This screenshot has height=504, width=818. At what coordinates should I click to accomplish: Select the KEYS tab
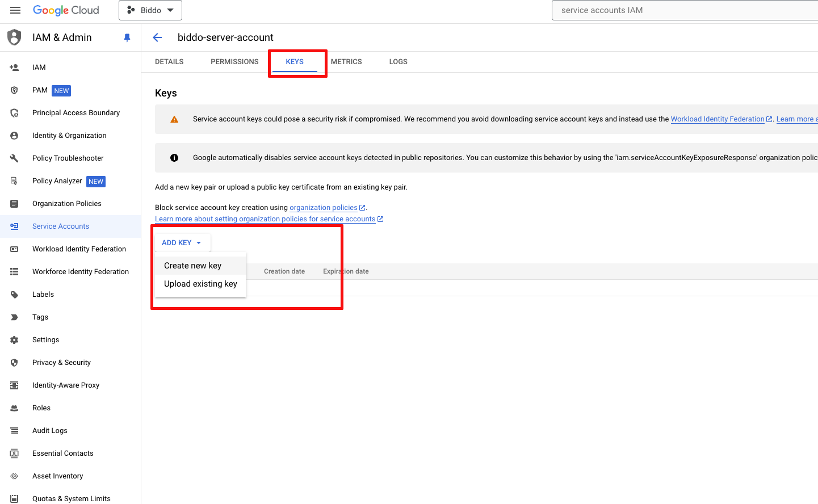coord(295,62)
